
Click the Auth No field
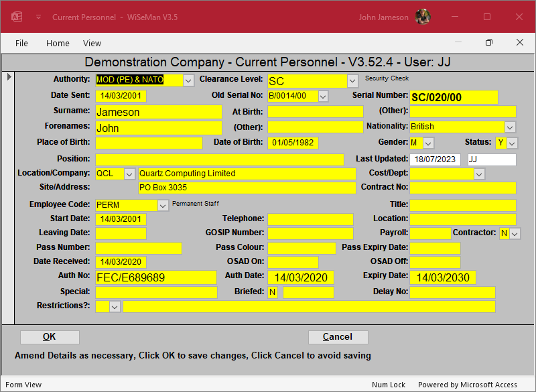[155, 277]
